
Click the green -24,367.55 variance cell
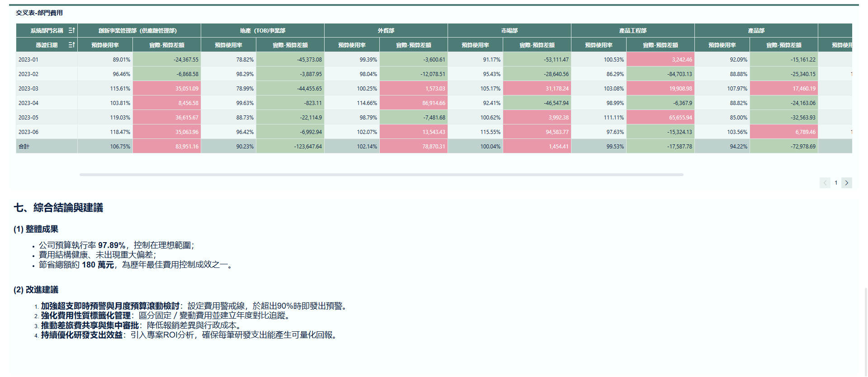166,60
